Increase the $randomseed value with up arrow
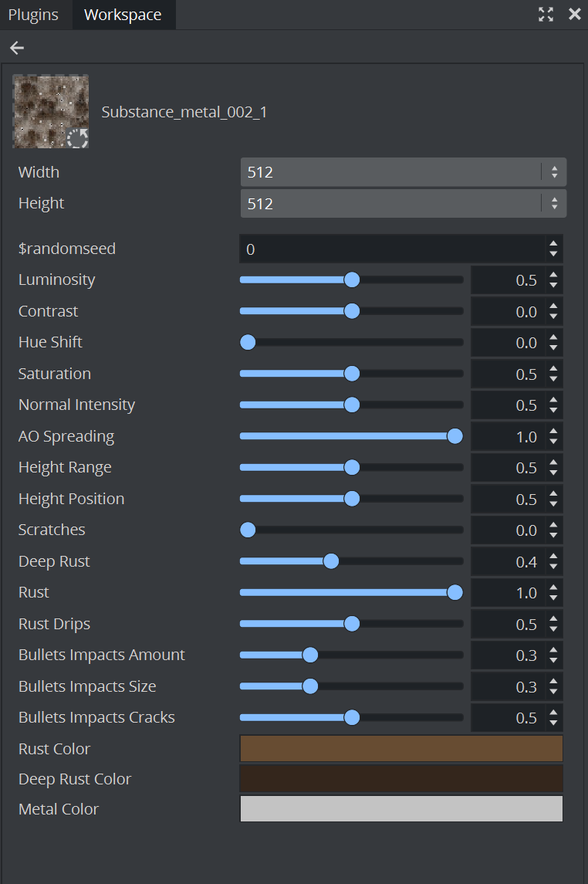588x884 pixels. (x=553, y=245)
